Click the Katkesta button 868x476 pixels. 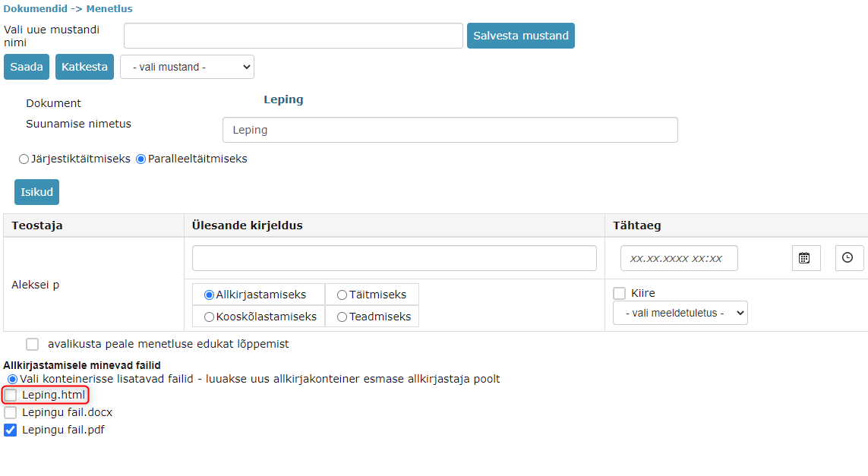pos(85,67)
